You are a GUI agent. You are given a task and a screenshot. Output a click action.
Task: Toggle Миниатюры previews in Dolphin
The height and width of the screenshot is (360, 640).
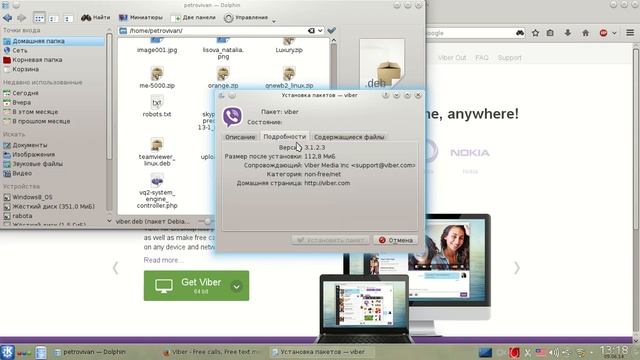(141, 18)
